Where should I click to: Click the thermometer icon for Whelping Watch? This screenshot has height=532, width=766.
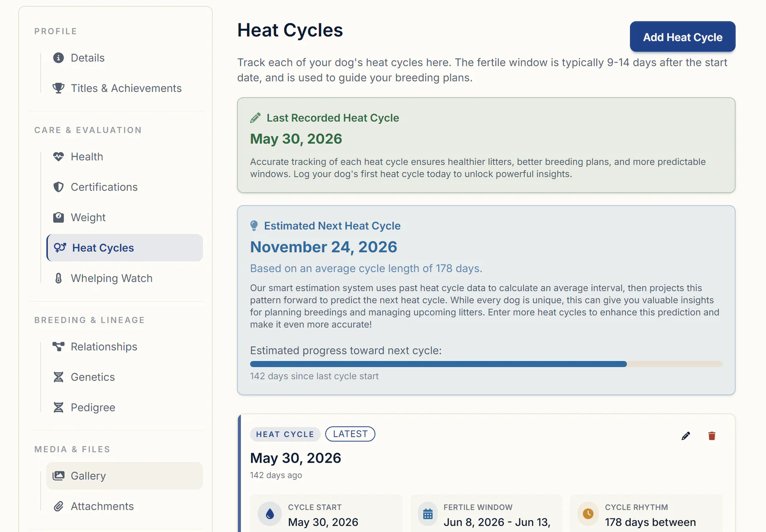tap(58, 278)
